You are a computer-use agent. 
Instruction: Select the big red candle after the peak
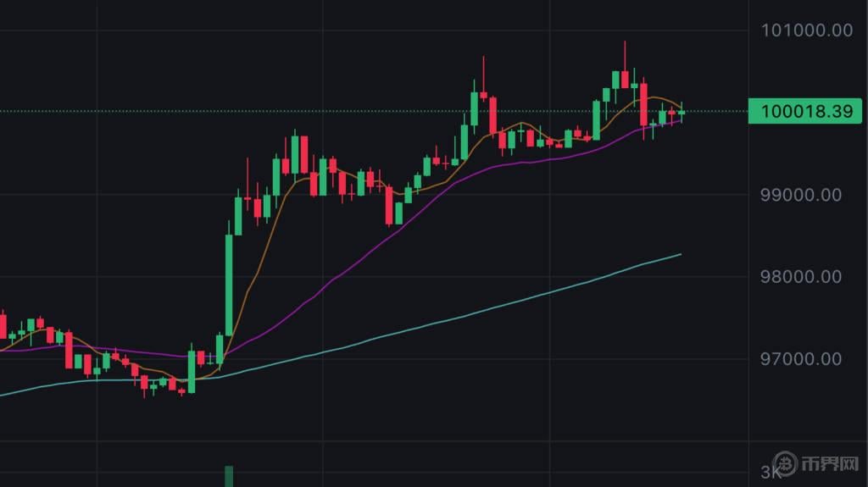click(644, 104)
